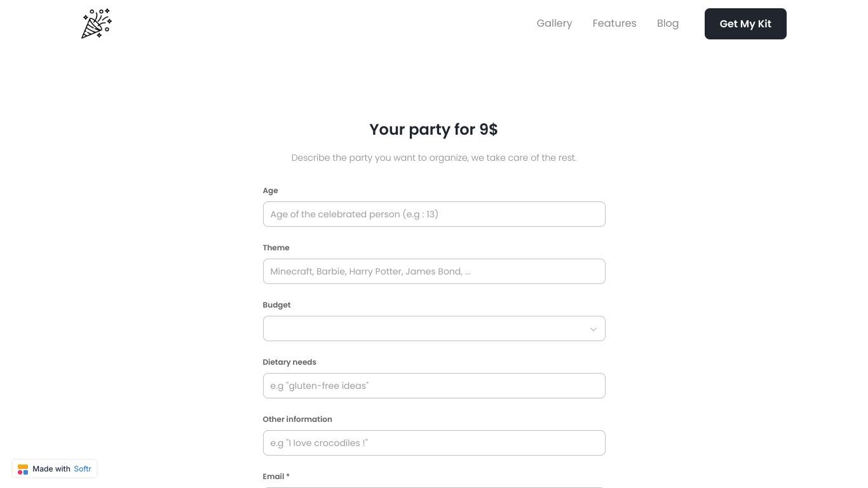This screenshot has width=868, height=488.
Task: Click the Theme field label
Action: point(276,248)
